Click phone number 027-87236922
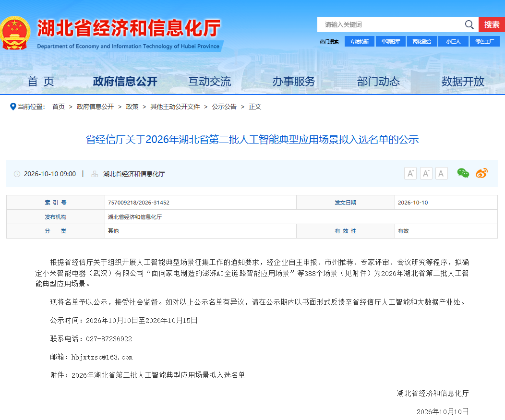 pyautogui.click(x=109, y=339)
